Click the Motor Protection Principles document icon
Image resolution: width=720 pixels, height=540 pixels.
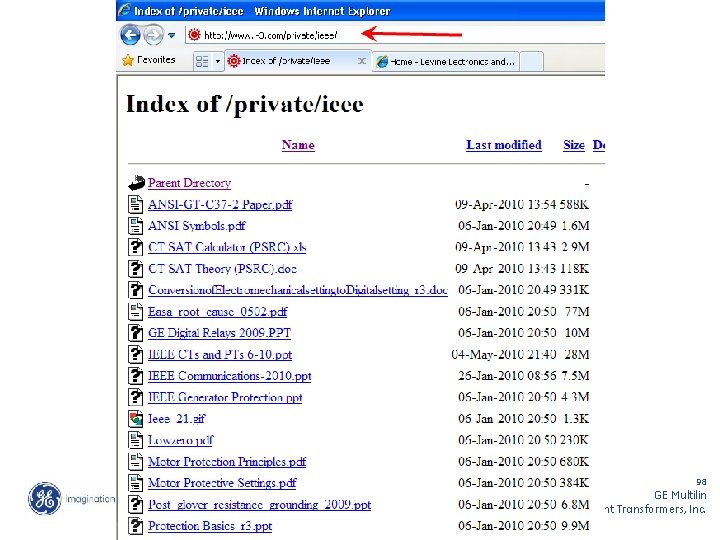135,461
